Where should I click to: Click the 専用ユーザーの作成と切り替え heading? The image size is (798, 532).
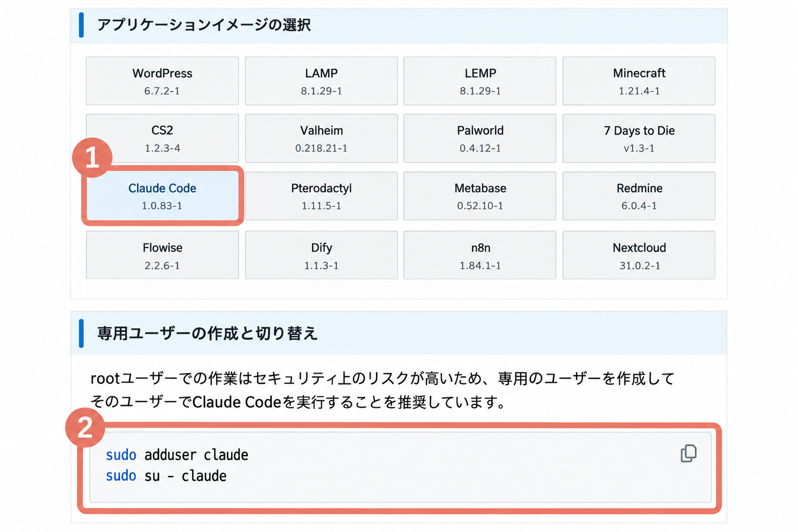(x=207, y=333)
